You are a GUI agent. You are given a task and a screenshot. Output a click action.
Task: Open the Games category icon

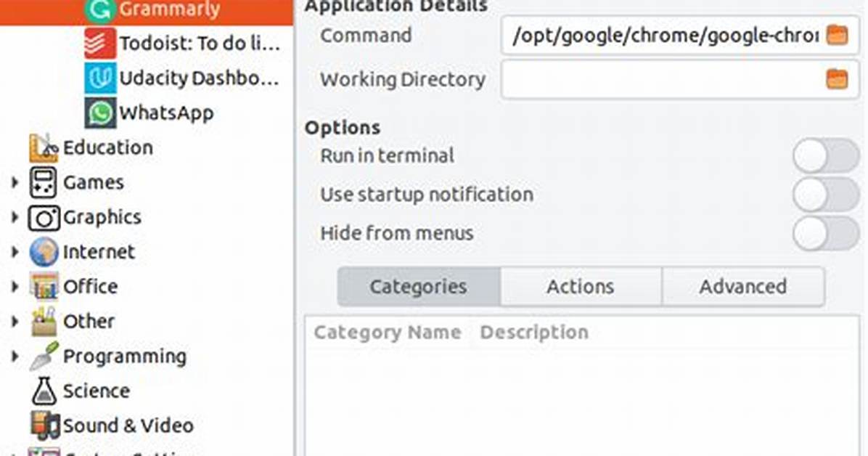click(43, 183)
